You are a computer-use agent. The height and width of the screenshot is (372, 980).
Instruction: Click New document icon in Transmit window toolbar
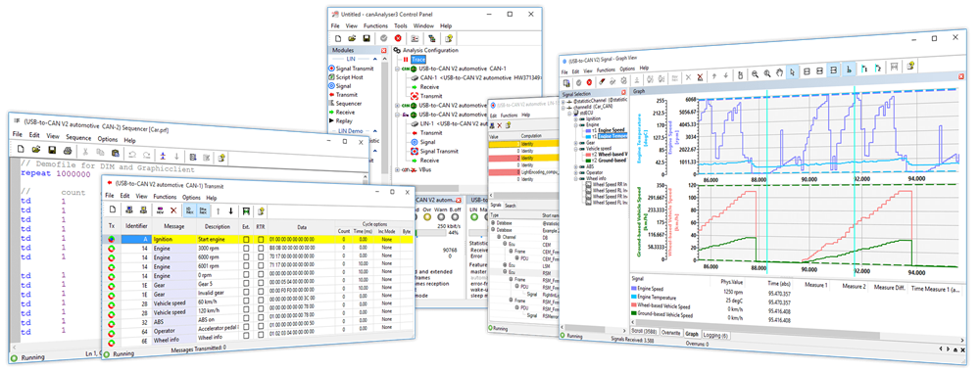113,209
